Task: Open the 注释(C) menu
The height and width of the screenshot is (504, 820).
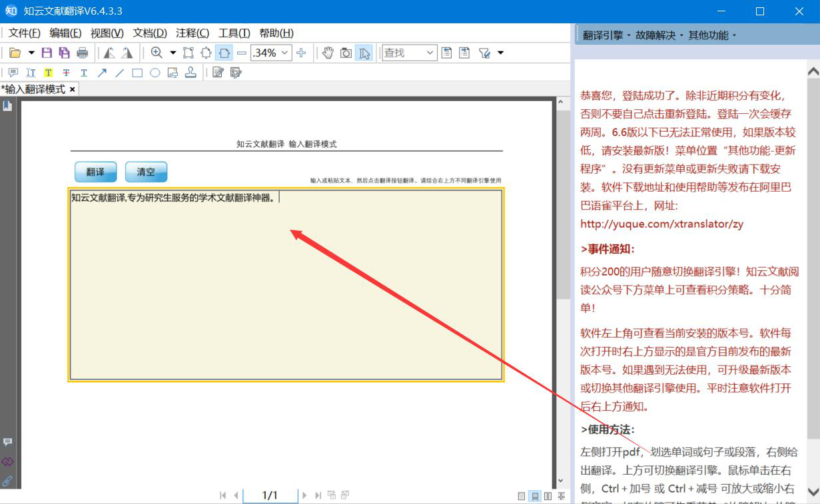Action: (x=193, y=33)
